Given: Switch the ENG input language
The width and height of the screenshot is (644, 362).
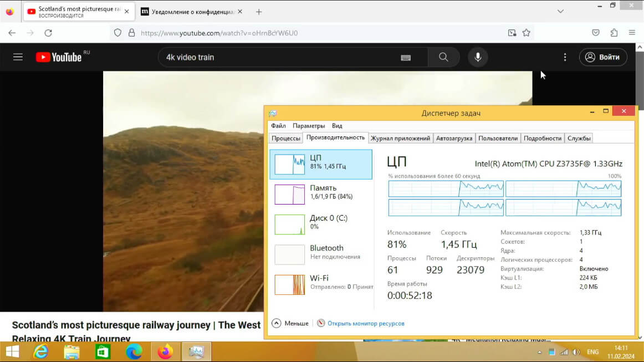Looking at the screenshot, I should (592, 352).
